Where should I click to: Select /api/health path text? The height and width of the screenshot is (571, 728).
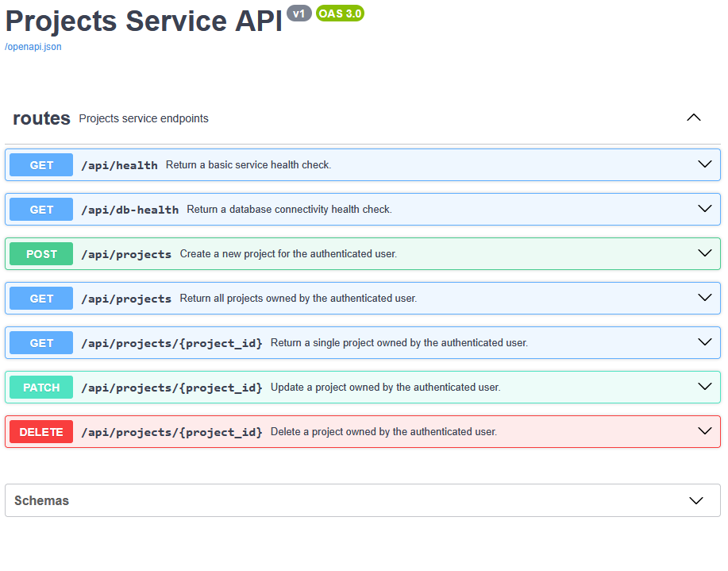(119, 165)
